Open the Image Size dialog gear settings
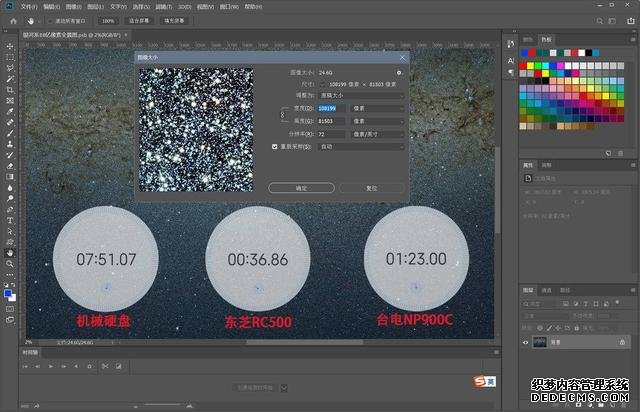640x412 pixels. point(399,73)
